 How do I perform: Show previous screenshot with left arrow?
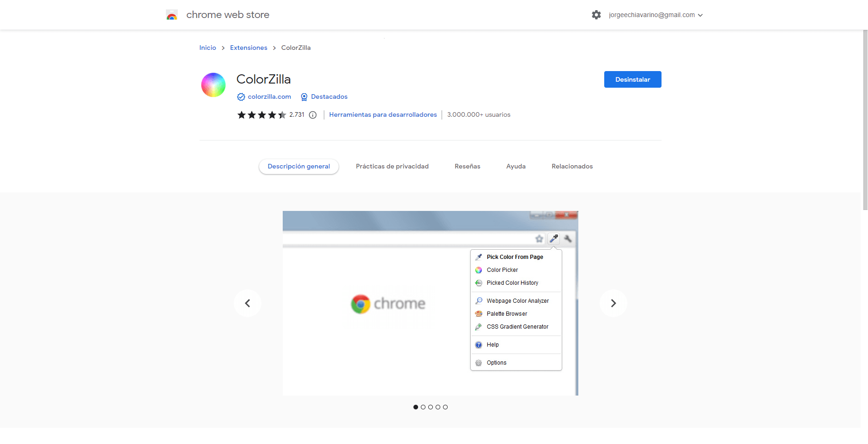[248, 303]
